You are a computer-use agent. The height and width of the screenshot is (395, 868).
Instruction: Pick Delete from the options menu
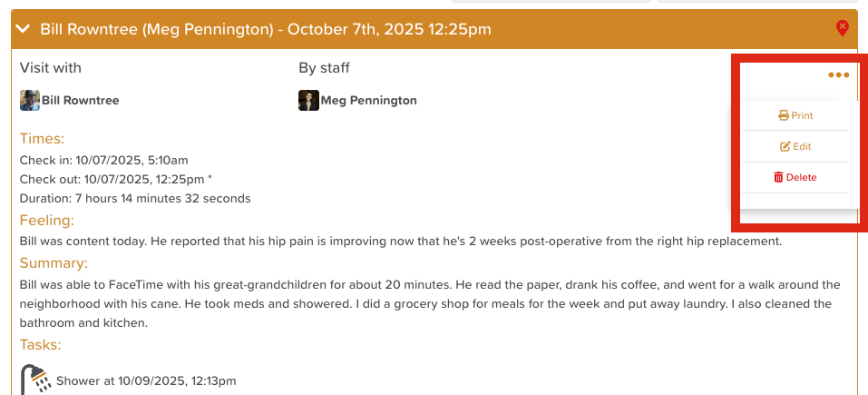point(795,177)
